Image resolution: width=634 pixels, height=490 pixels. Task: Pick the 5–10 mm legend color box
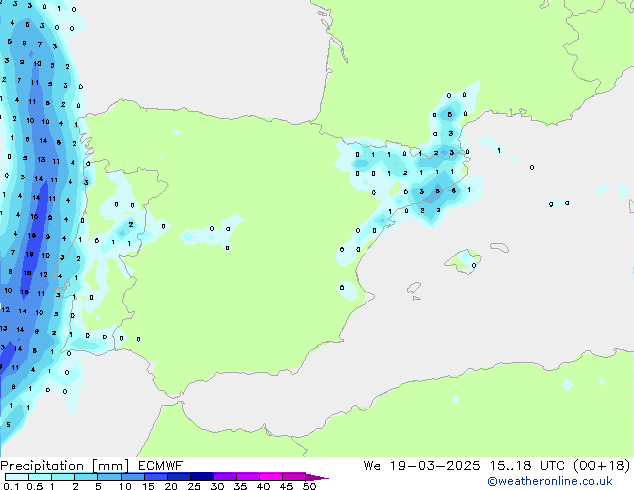[109, 477]
